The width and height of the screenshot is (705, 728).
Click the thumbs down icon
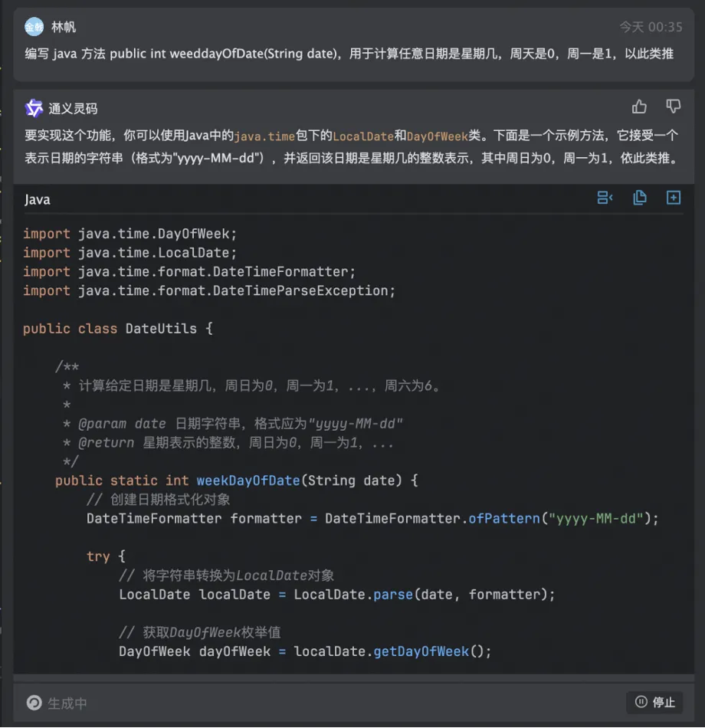[673, 107]
